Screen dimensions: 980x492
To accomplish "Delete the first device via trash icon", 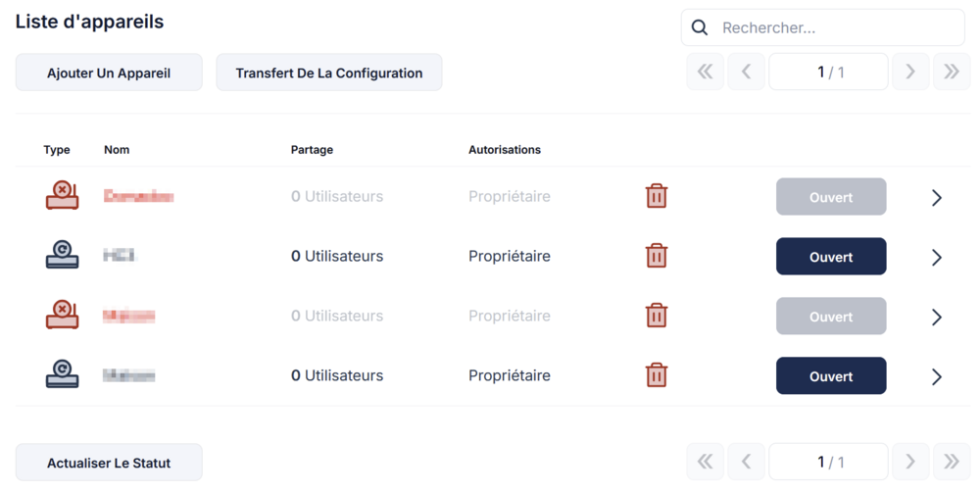I will (657, 196).
